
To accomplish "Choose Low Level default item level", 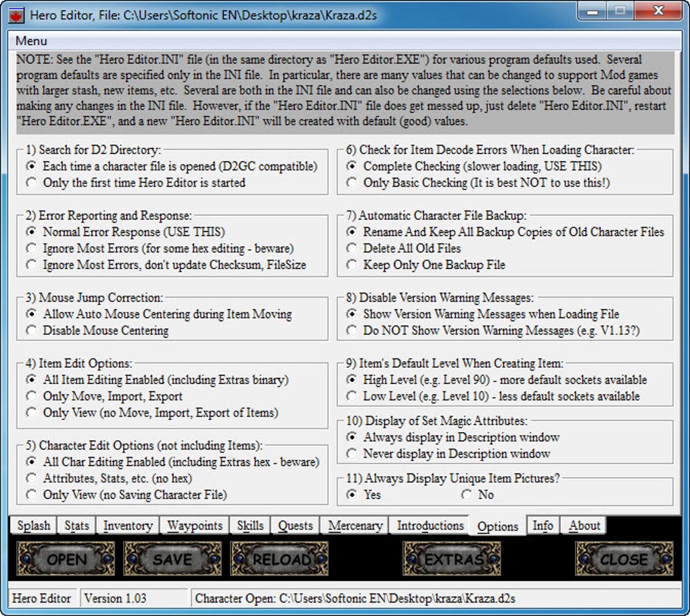I will click(x=493, y=396).
